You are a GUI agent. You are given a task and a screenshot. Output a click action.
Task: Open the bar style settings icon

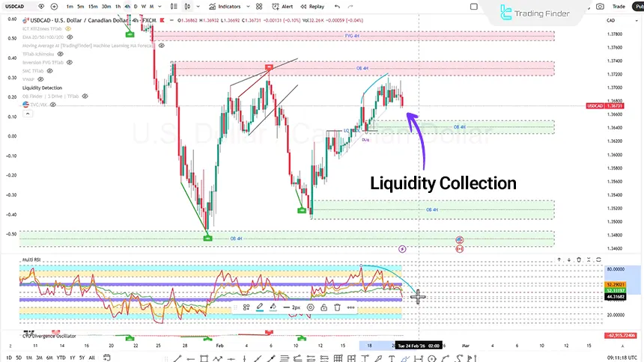click(x=174, y=7)
